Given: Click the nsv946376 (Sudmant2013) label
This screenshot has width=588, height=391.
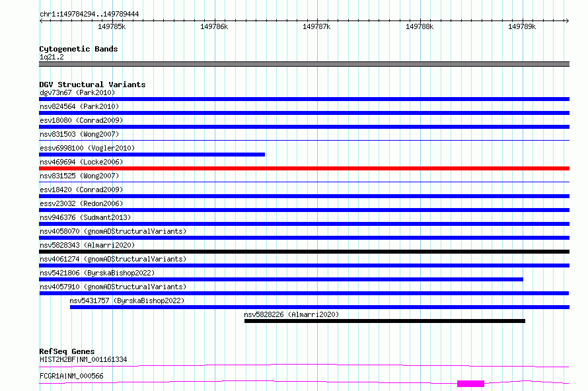Looking at the screenshot, I should pos(85,217).
